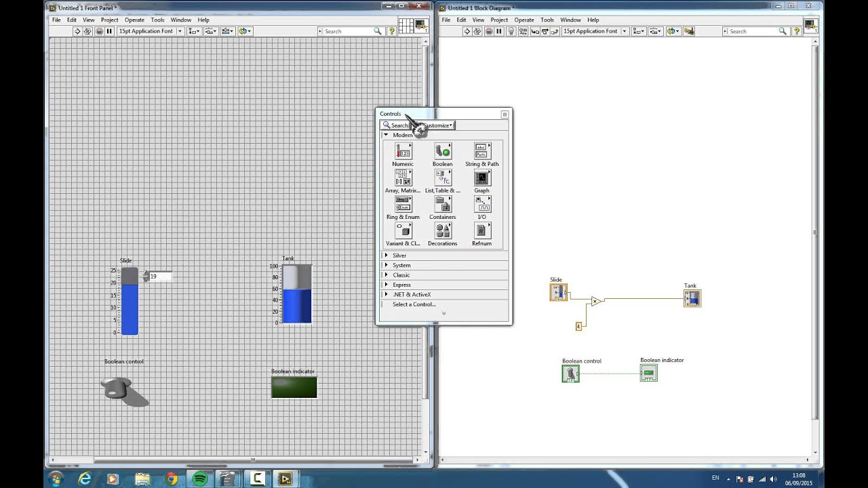The image size is (868, 488).
Task: Click Block Diagram search field
Action: coord(755,31)
